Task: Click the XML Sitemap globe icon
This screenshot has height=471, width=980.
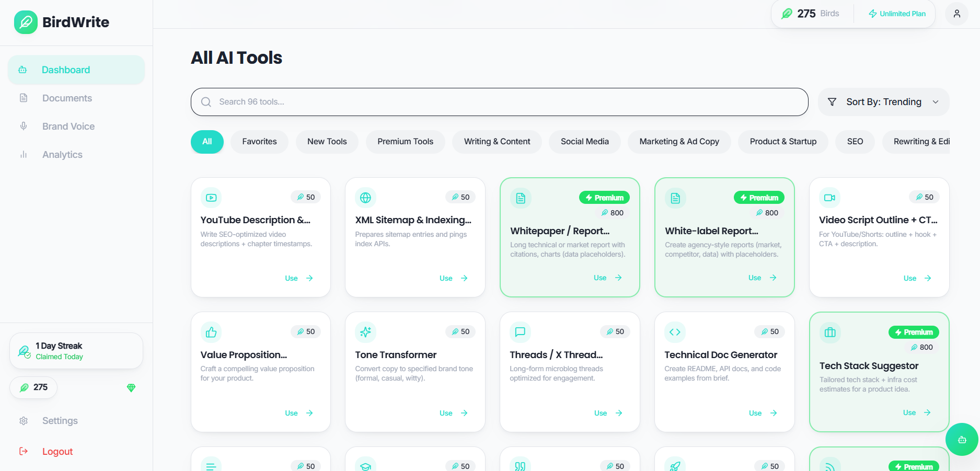Action: 366,198
